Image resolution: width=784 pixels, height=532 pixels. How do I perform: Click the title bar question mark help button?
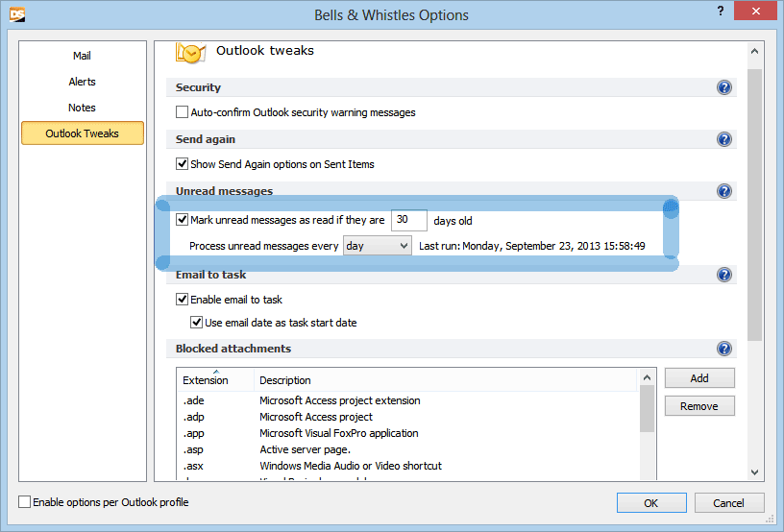(718, 11)
